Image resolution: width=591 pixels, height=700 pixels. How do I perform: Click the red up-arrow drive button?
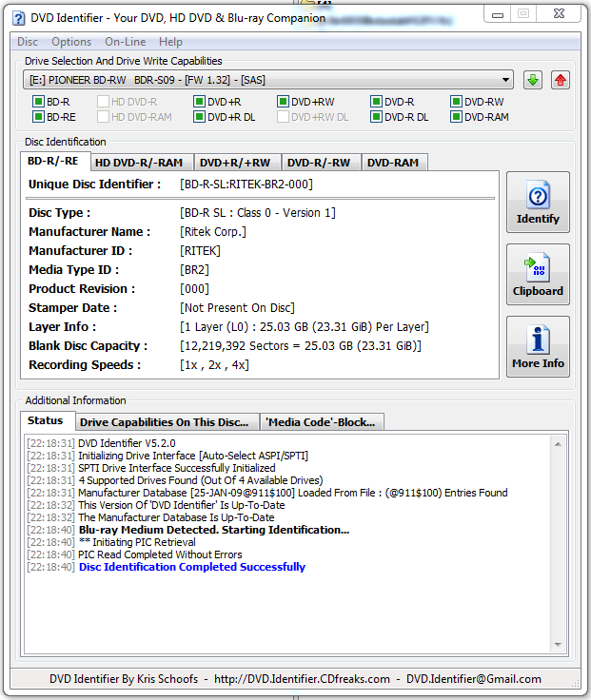(x=561, y=80)
